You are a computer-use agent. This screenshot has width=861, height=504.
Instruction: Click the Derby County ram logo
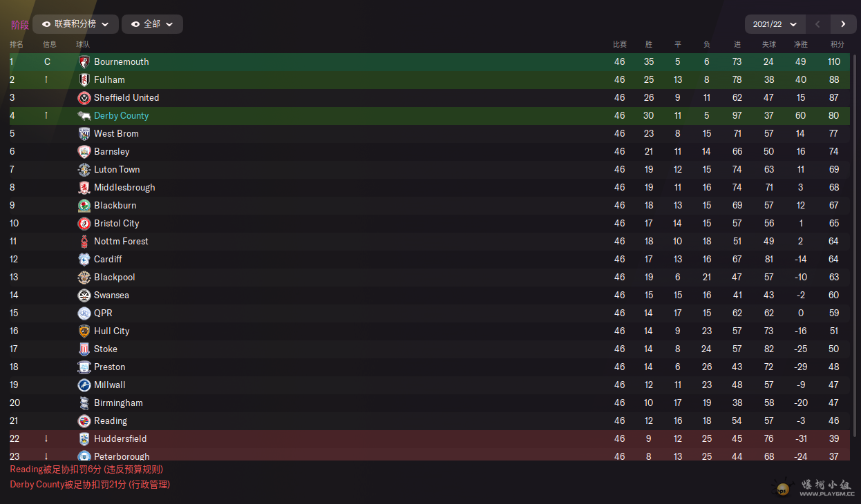(84, 115)
